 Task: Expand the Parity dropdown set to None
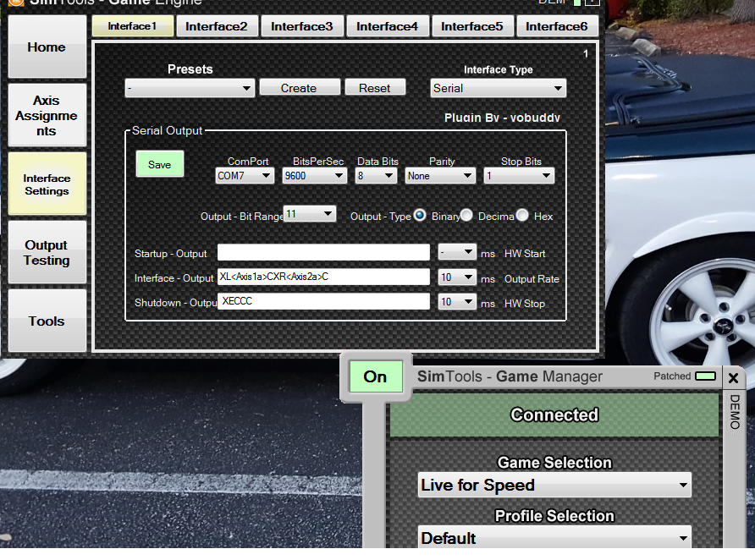pyautogui.click(x=440, y=176)
